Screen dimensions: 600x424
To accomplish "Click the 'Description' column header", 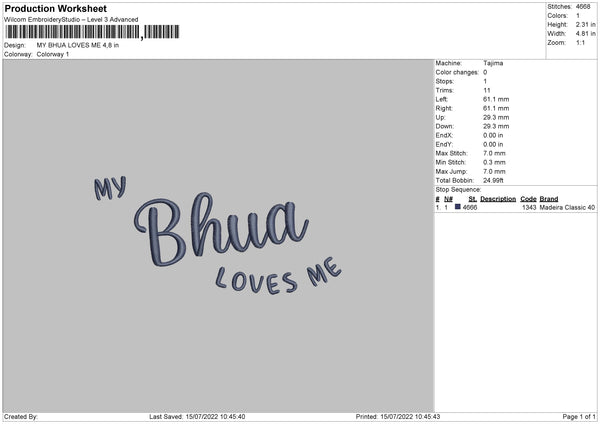I will pyautogui.click(x=498, y=199).
